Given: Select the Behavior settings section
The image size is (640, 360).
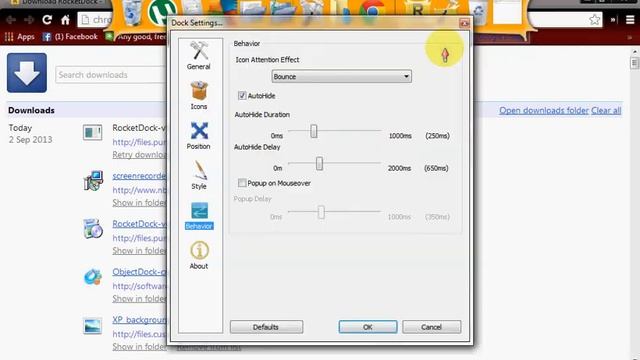Looking at the screenshot, I should (199, 215).
